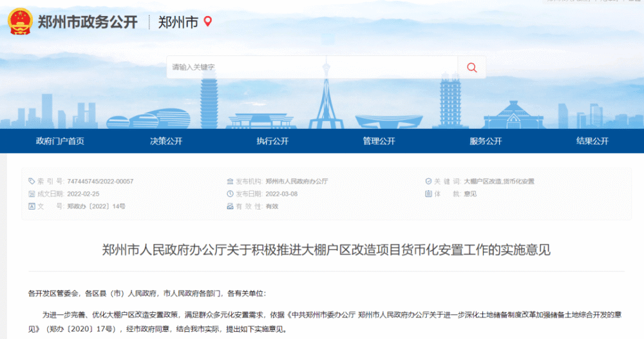Focus the 请输入关键字 search field
Viewport: 644px width, 339px height.
(x=312, y=68)
